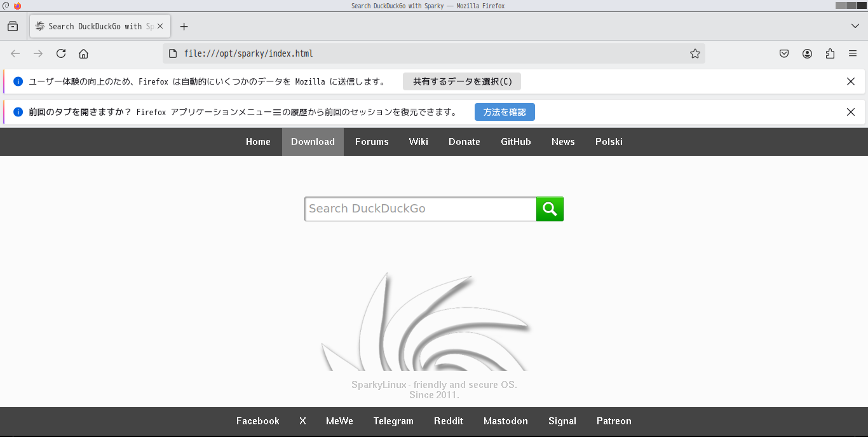Open the Reddit footer link

coord(449,421)
